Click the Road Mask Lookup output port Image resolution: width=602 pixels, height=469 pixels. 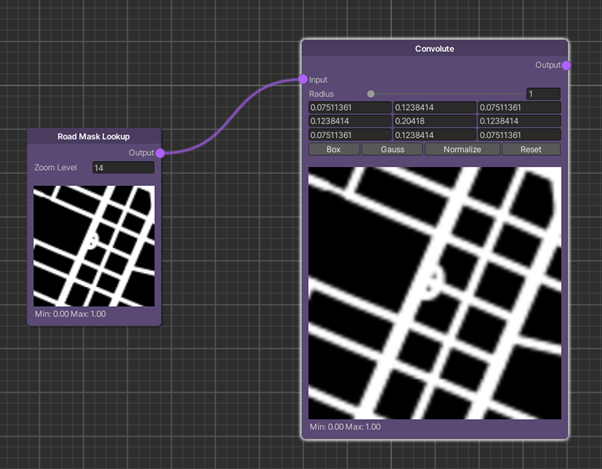[x=159, y=153]
